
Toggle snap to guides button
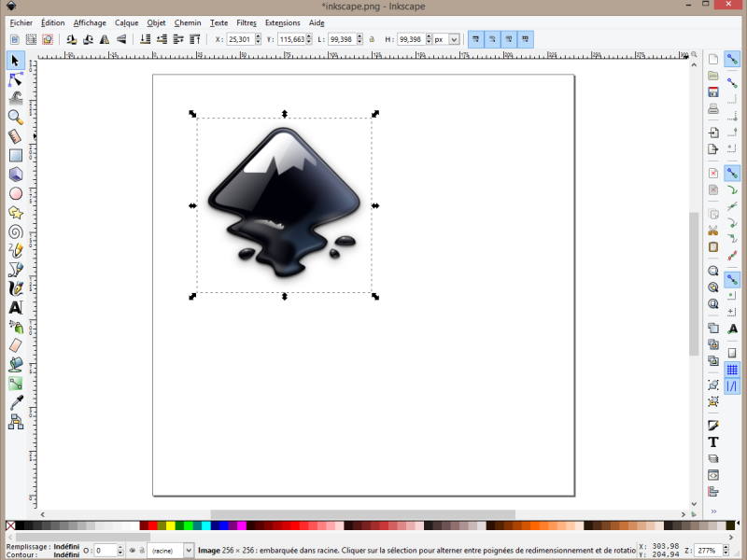[x=732, y=385]
